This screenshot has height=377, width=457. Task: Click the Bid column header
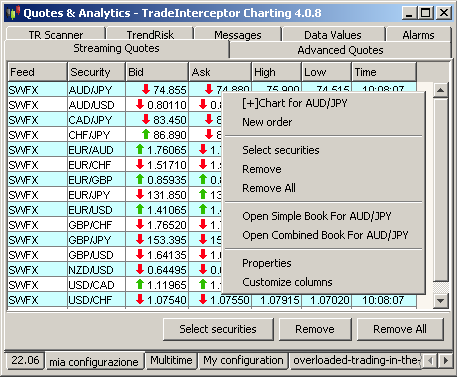coord(157,72)
